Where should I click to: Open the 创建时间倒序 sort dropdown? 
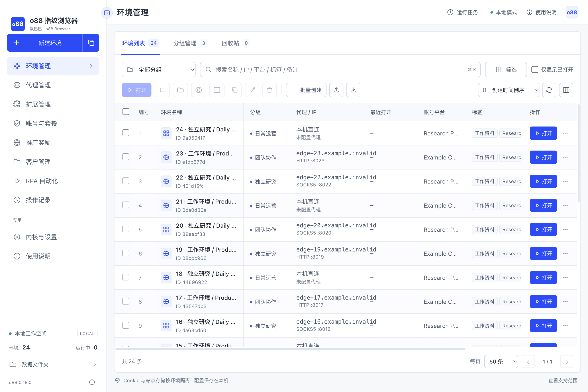click(508, 90)
